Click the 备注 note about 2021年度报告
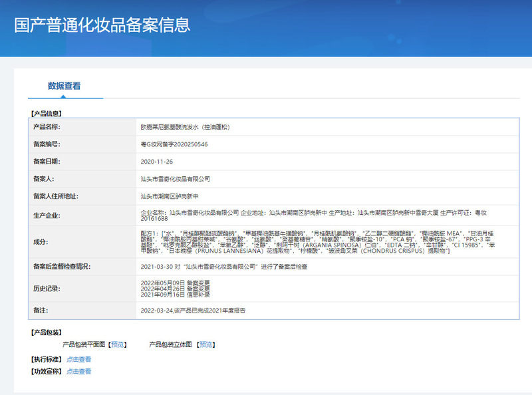 pos(192,311)
